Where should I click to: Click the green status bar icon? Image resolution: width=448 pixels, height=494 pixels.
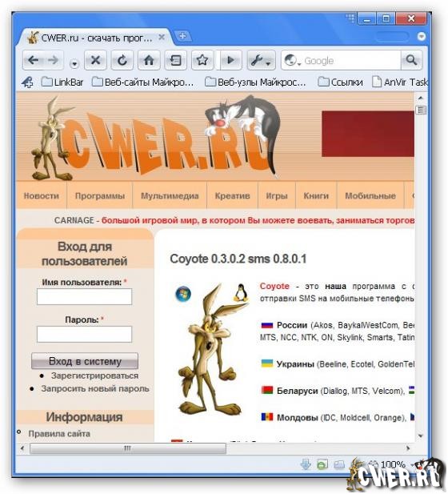click(322, 464)
